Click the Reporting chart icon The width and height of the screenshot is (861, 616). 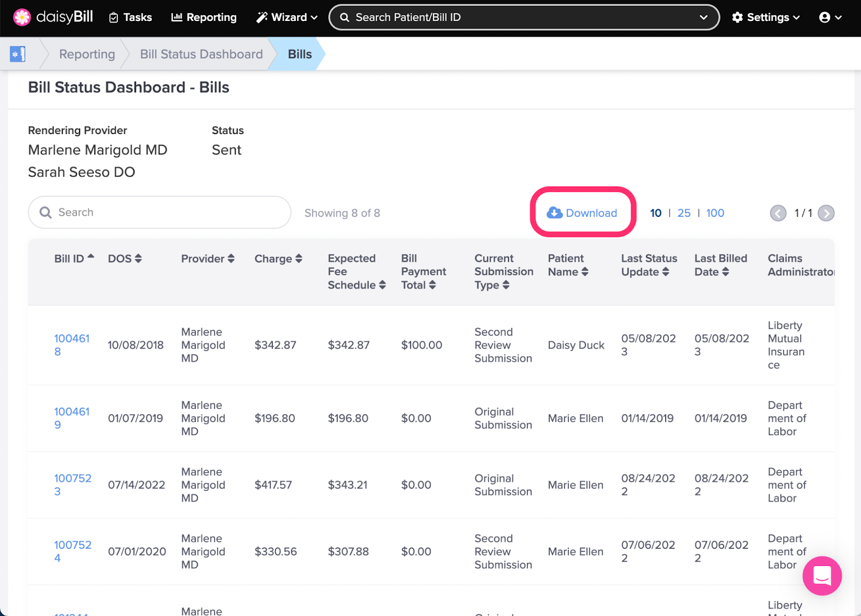pyautogui.click(x=177, y=17)
